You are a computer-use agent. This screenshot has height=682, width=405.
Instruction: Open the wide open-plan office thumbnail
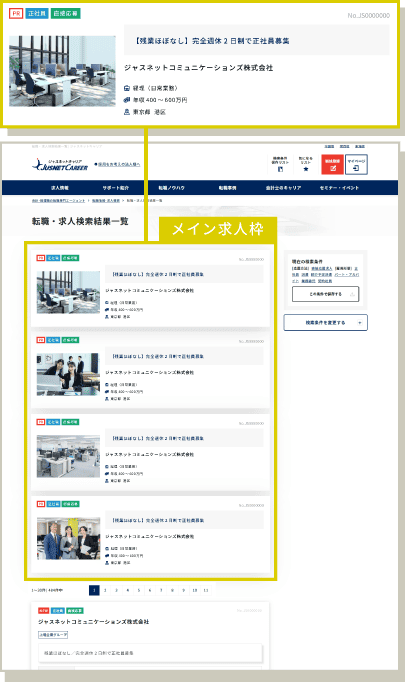[x=68, y=456]
